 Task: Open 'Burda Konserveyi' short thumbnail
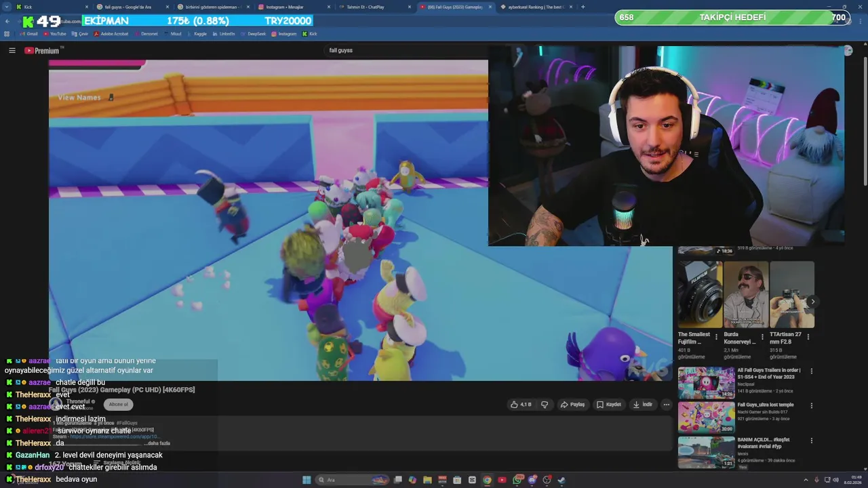point(746,295)
